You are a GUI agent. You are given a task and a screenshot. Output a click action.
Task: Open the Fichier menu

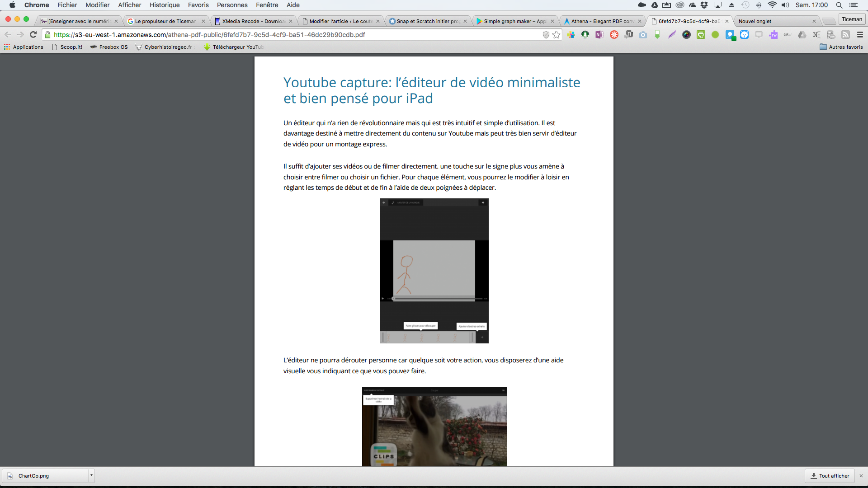67,5
